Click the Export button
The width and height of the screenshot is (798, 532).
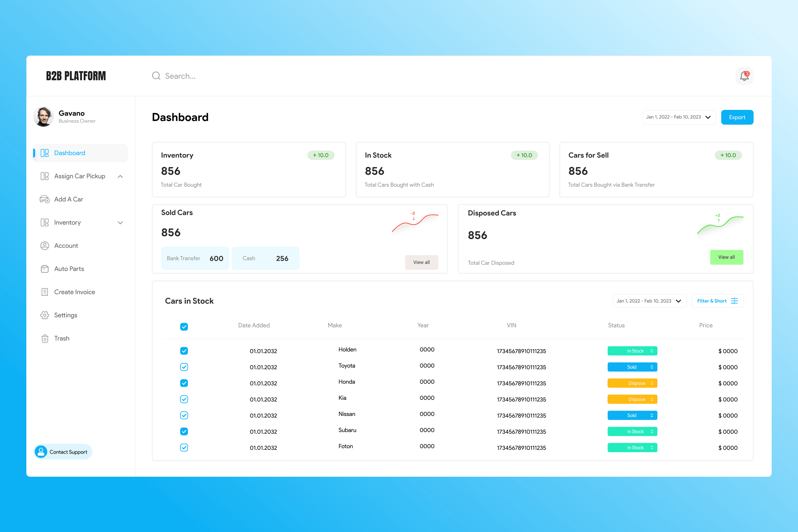pyautogui.click(x=737, y=118)
